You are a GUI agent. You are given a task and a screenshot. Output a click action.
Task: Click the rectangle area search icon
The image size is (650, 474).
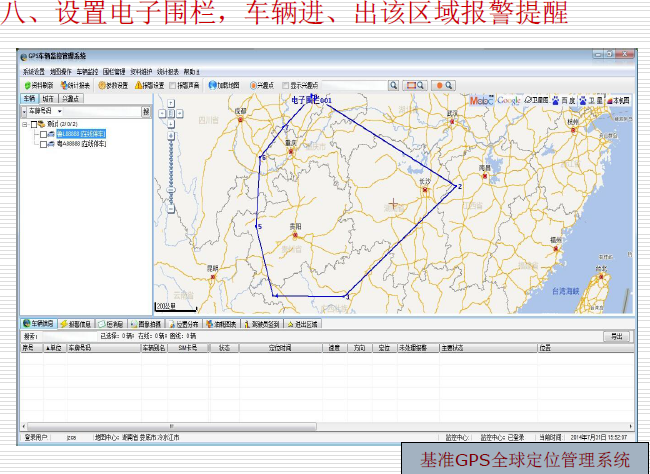click(x=412, y=86)
